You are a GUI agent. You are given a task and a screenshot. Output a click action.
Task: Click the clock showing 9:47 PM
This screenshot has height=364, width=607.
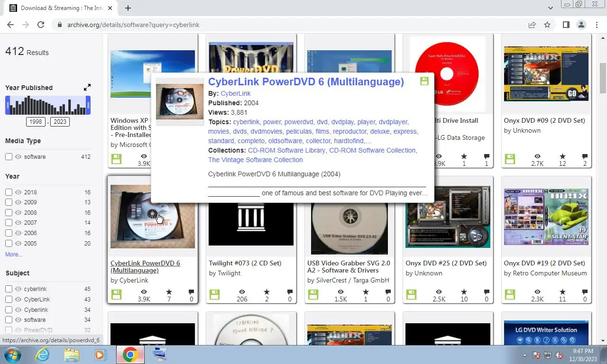(582, 351)
